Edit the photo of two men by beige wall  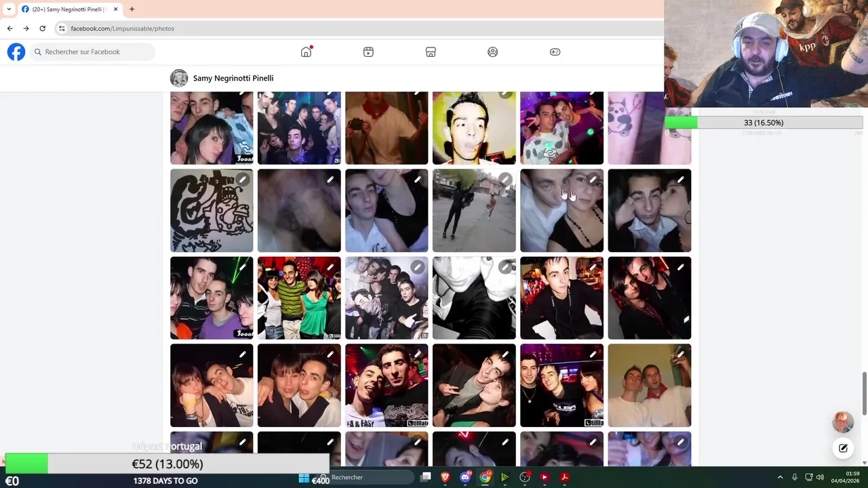(x=680, y=354)
